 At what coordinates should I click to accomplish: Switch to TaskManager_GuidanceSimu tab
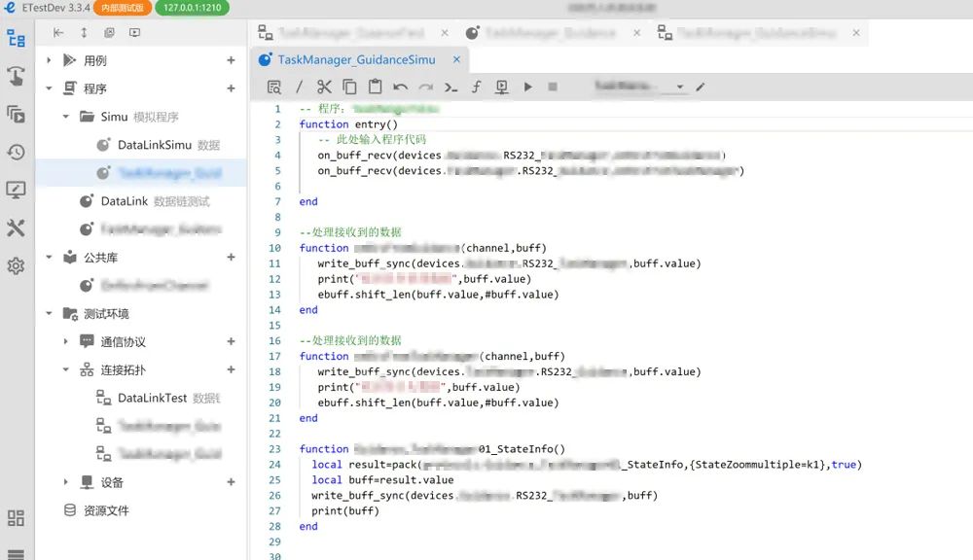(356, 59)
